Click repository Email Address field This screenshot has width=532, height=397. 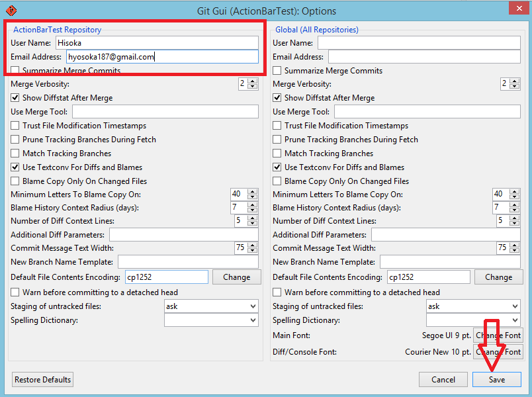[162, 57]
